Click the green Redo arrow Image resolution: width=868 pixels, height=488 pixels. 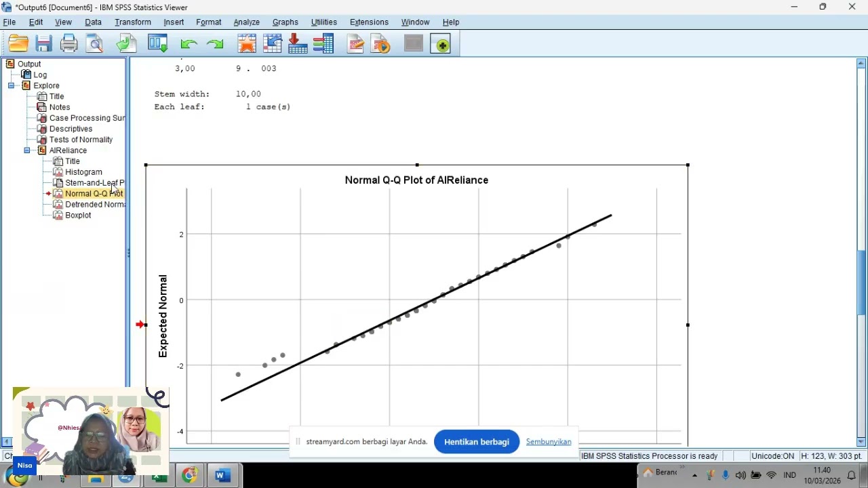(x=215, y=44)
